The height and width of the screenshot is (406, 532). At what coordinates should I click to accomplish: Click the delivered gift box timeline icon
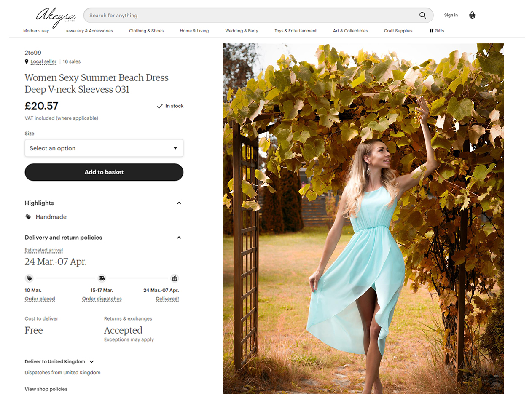click(x=175, y=278)
